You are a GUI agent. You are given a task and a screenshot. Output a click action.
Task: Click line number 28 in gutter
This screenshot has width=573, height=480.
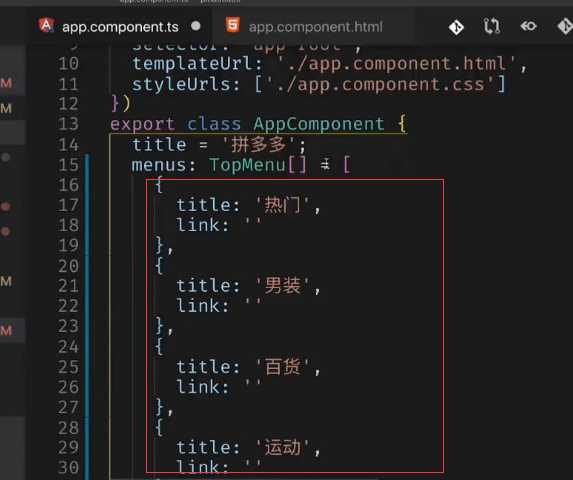(68, 427)
